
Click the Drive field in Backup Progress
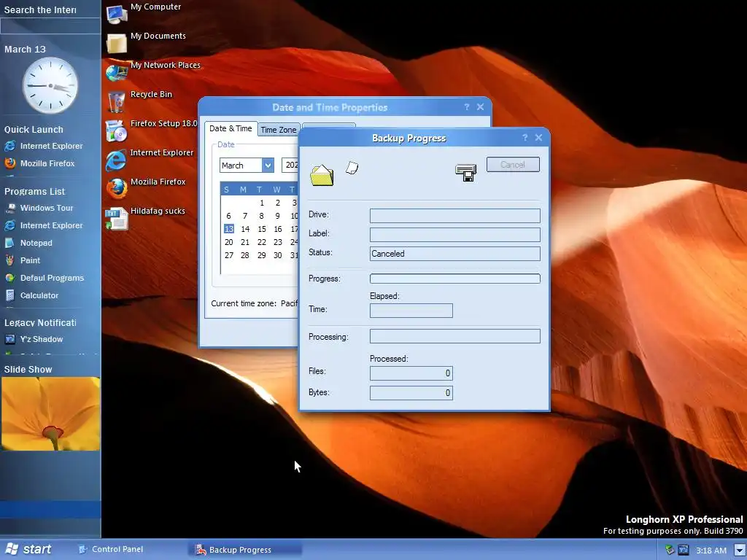coord(455,216)
